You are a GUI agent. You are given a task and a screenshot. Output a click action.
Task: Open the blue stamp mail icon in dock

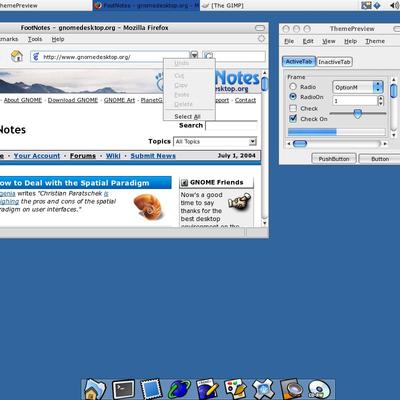pos(152,389)
